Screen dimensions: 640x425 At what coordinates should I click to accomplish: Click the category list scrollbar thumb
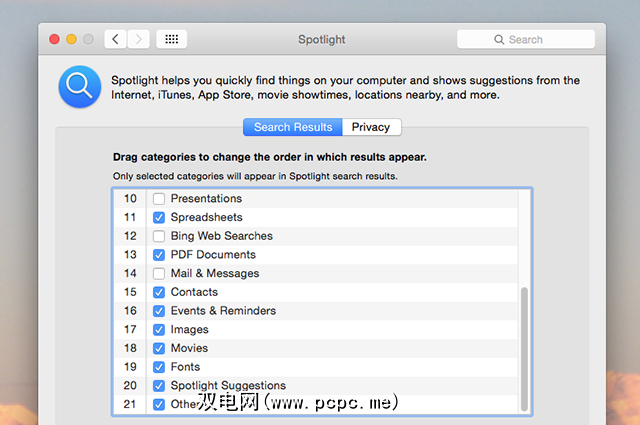(524, 349)
